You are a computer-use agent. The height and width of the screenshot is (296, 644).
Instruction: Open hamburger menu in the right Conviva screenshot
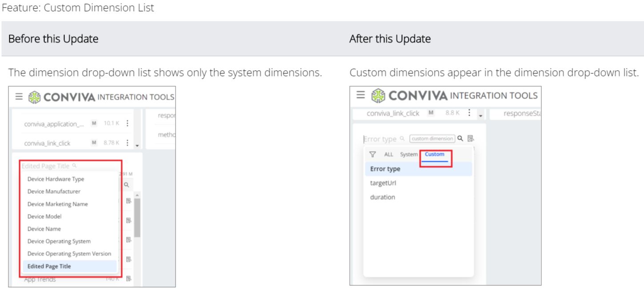pos(361,95)
